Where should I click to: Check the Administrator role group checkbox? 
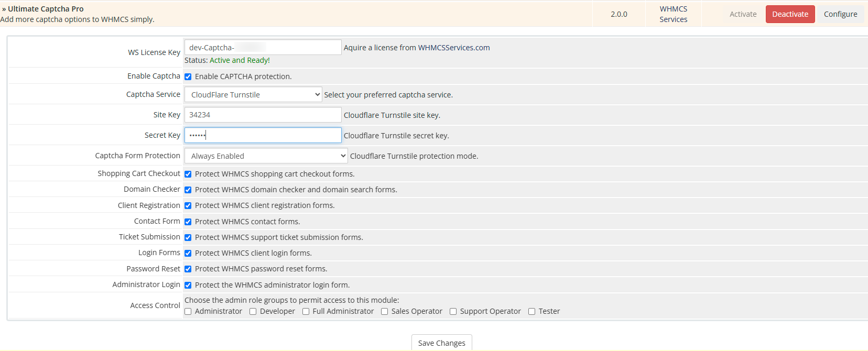coord(188,311)
